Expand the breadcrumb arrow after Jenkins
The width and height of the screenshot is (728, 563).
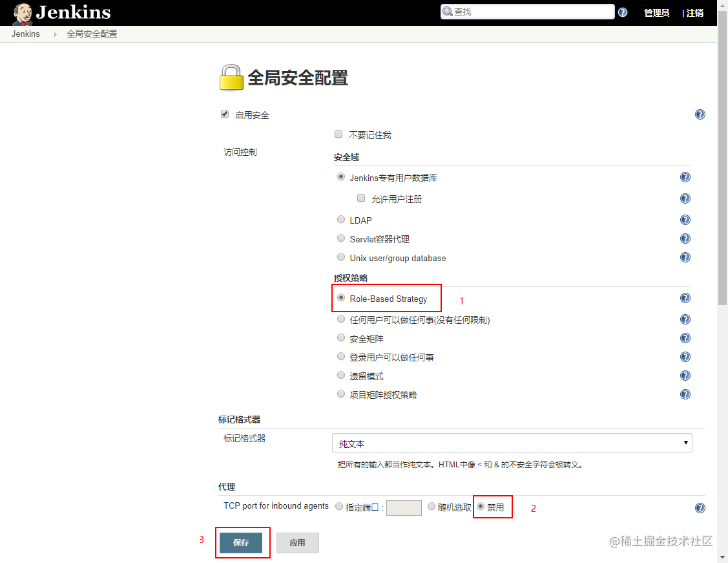[55, 34]
